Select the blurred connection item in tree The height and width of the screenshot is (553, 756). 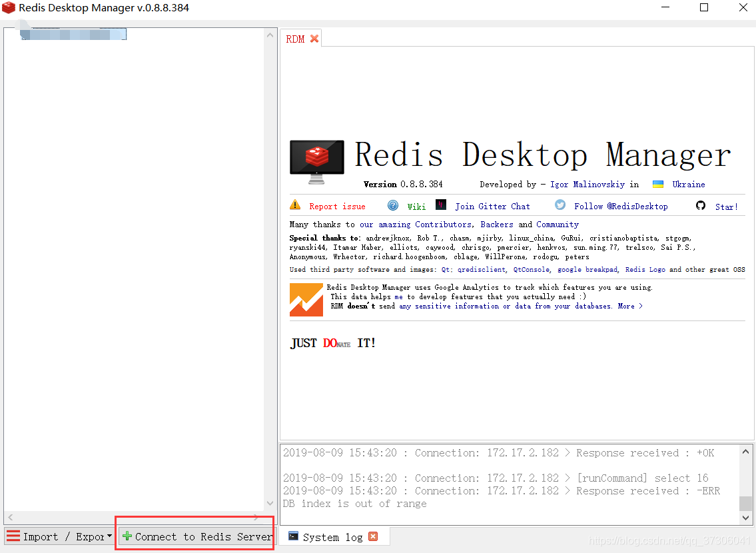coord(73,34)
